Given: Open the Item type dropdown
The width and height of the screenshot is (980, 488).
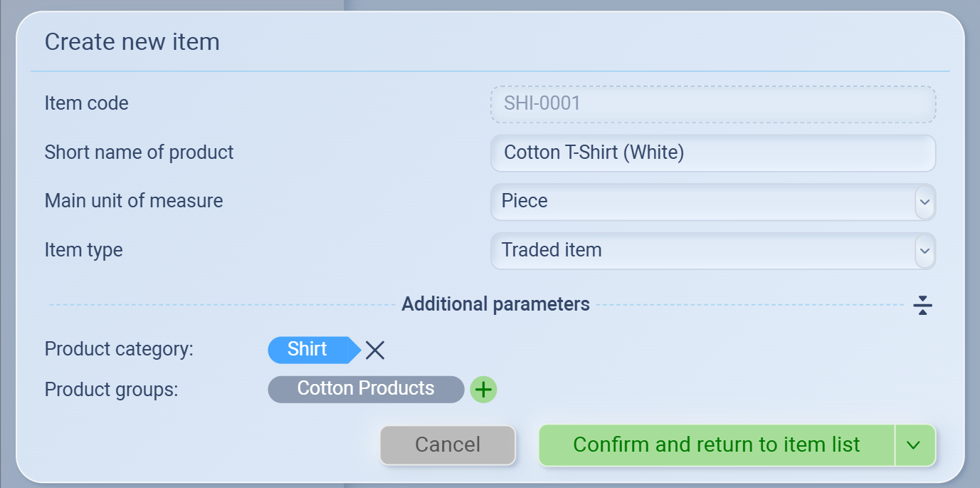Looking at the screenshot, I should point(924,251).
